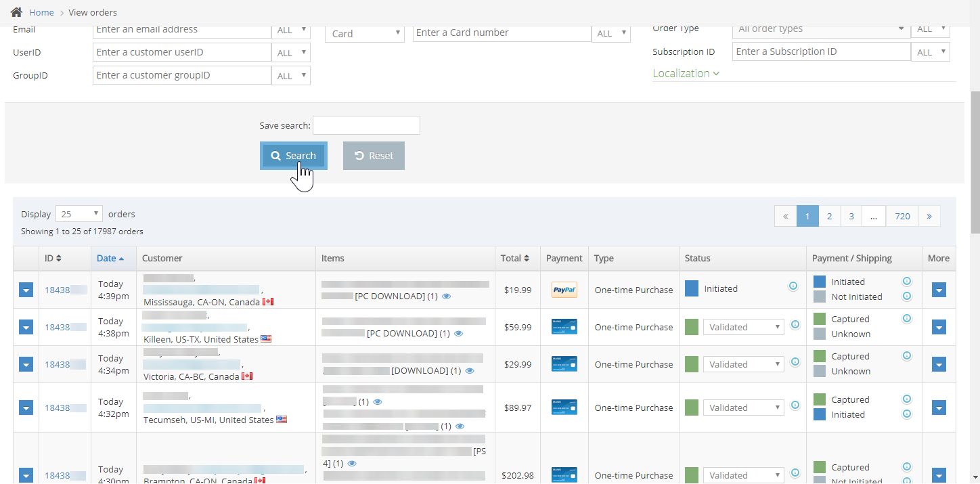The image size is (980, 484).
Task: Click bank card icon for the $59.99 order
Action: coord(564,327)
